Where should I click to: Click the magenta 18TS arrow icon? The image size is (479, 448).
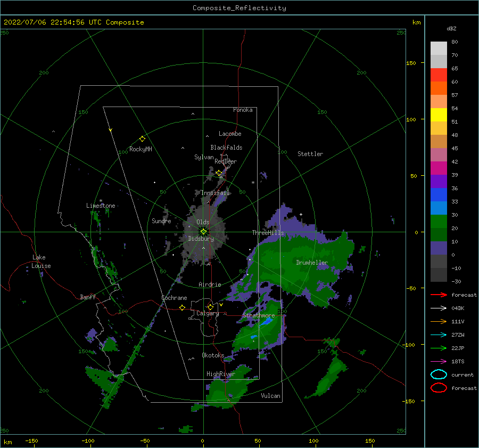439,362
